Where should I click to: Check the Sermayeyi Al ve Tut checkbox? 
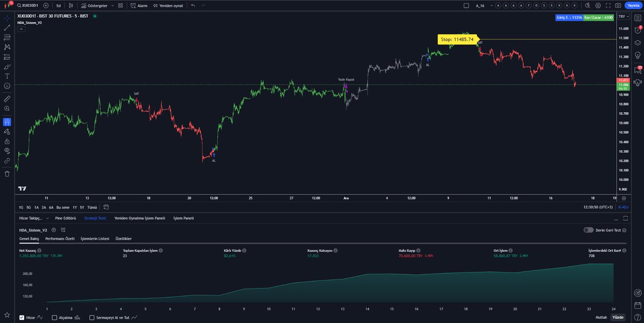click(x=92, y=318)
